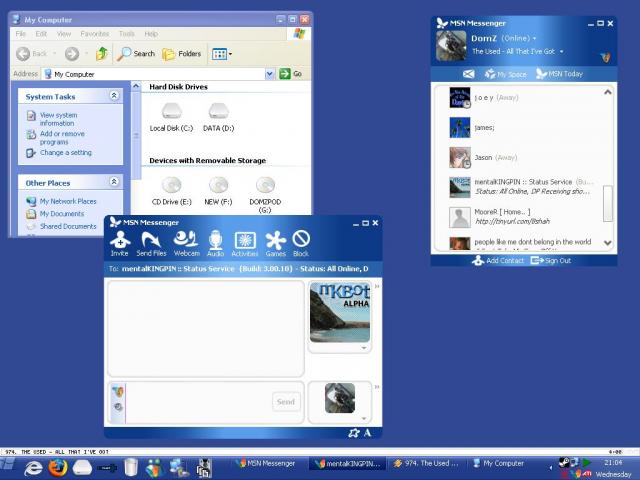The width and height of the screenshot is (640, 480).
Task: Open Shared Documents link
Action: (x=68, y=226)
